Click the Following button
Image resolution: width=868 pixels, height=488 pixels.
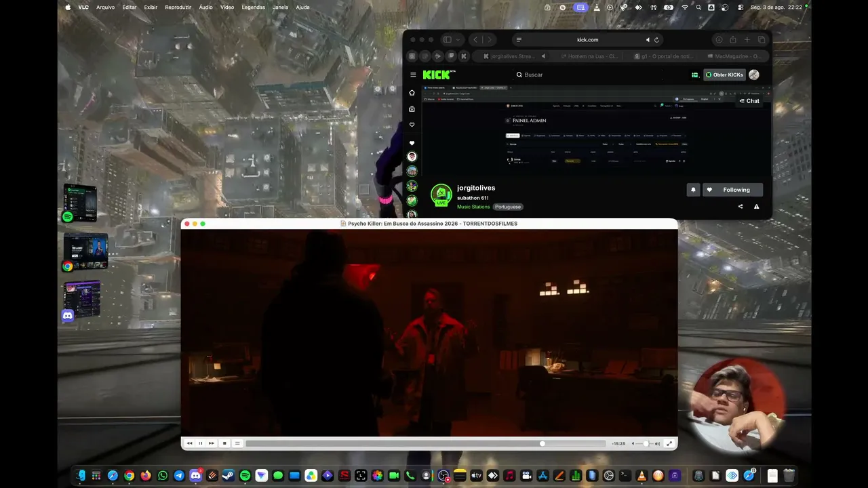[732, 190]
